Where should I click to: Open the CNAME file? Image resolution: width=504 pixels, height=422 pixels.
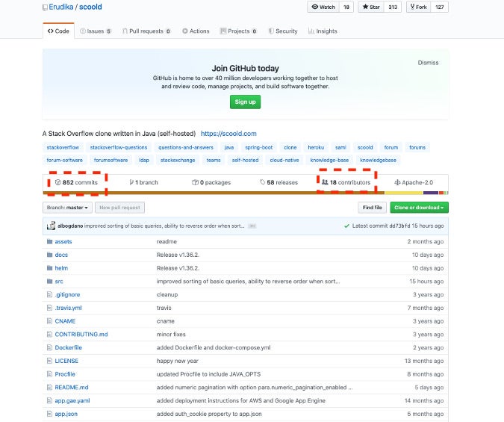pos(65,321)
